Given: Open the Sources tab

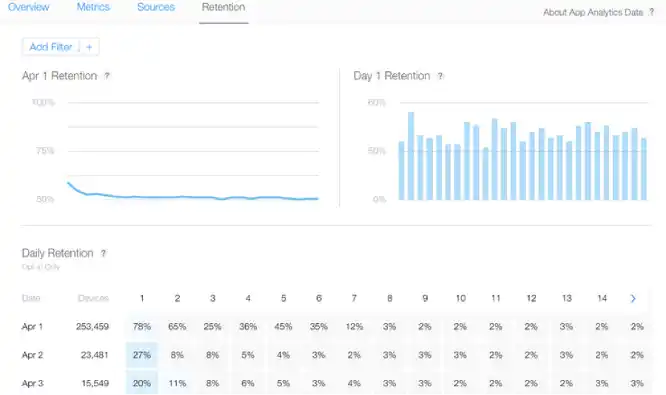Looking at the screenshot, I should (156, 7).
